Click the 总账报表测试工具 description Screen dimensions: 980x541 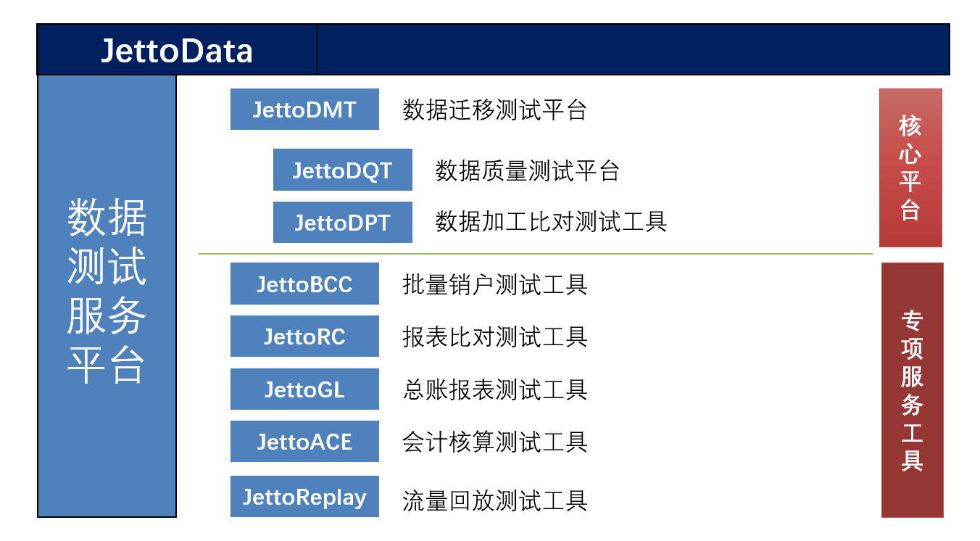[x=494, y=390]
